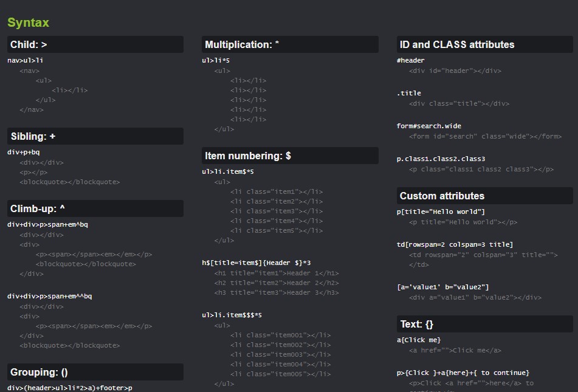Select the ul>li.item$$*5 abbreviation
The width and height of the screenshot is (578, 392).
232,315
